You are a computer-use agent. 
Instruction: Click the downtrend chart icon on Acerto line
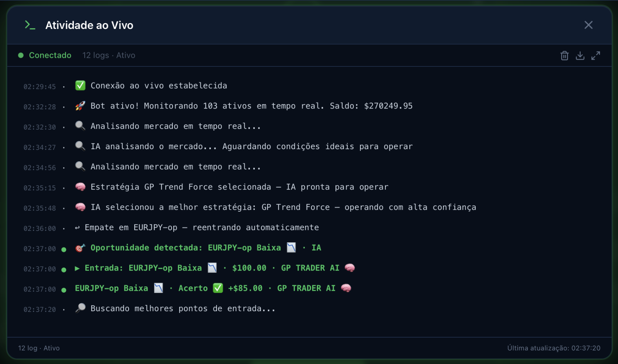159,288
